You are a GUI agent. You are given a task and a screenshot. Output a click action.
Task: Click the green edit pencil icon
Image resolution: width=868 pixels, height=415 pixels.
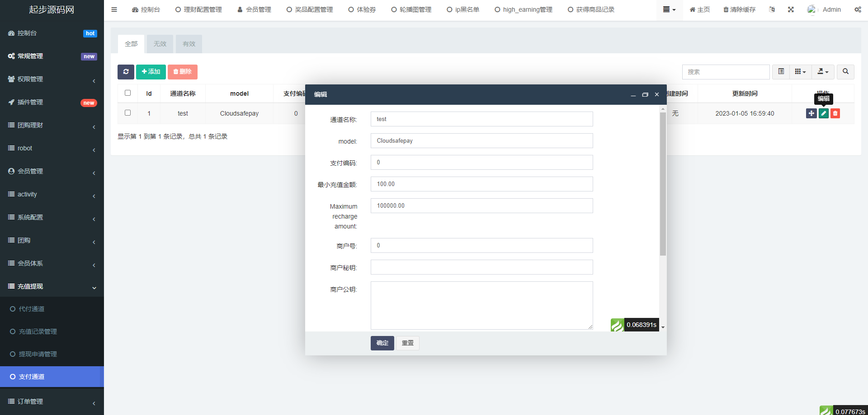click(823, 113)
